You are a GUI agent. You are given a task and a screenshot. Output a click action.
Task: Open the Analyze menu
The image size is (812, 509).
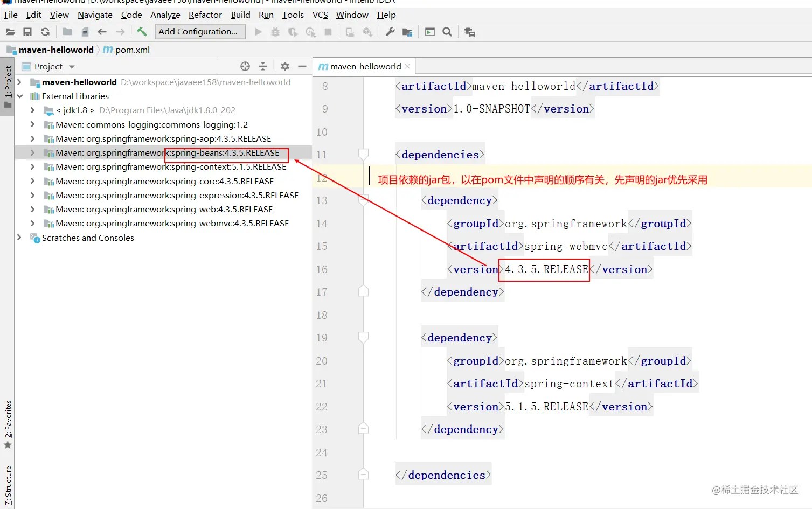point(165,15)
